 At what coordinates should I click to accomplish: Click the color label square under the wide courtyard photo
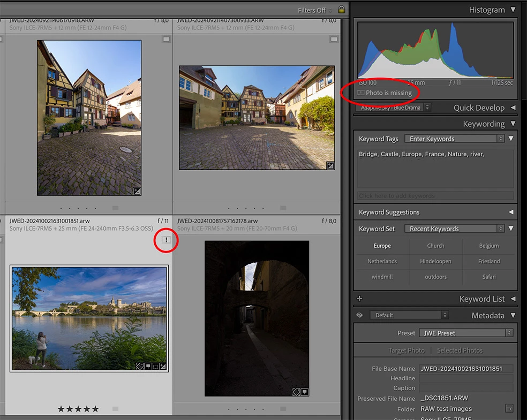click(x=283, y=208)
